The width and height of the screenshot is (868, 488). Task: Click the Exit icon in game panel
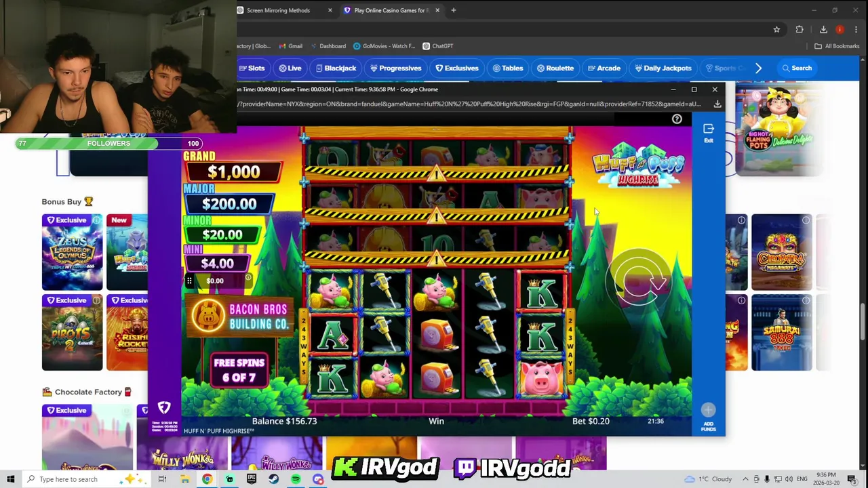click(x=708, y=133)
